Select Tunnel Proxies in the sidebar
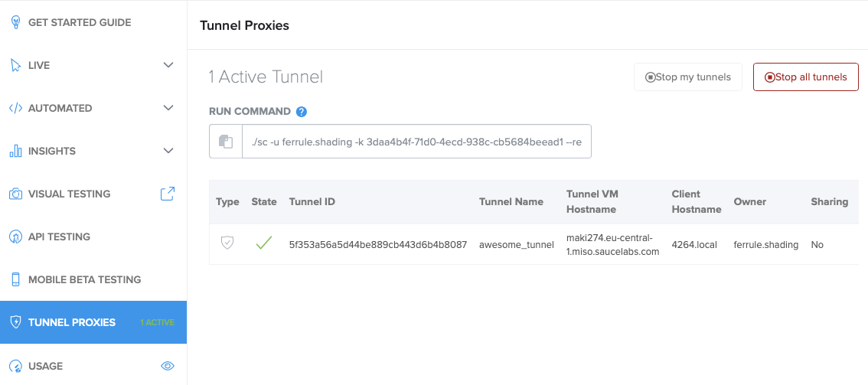The height and width of the screenshot is (385, 868). (x=72, y=322)
